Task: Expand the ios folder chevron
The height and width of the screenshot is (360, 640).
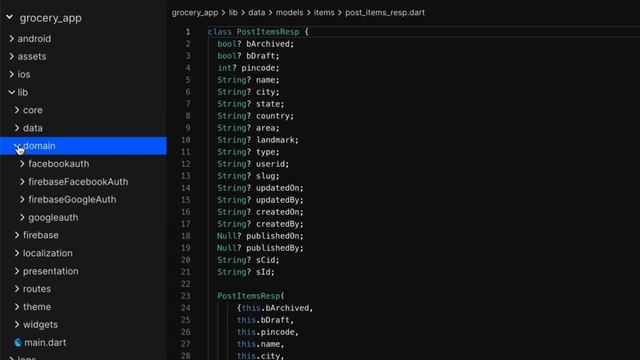Action: 11,74
